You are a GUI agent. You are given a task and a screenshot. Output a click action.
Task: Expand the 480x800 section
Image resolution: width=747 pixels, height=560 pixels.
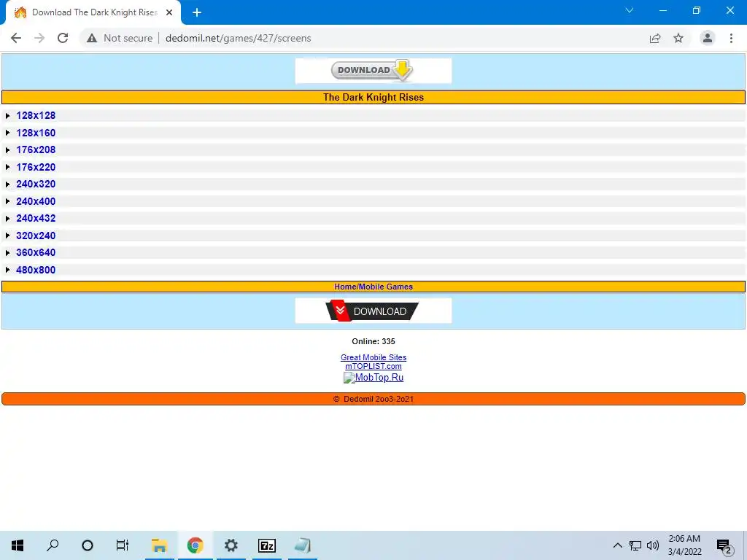coord(36,270)
